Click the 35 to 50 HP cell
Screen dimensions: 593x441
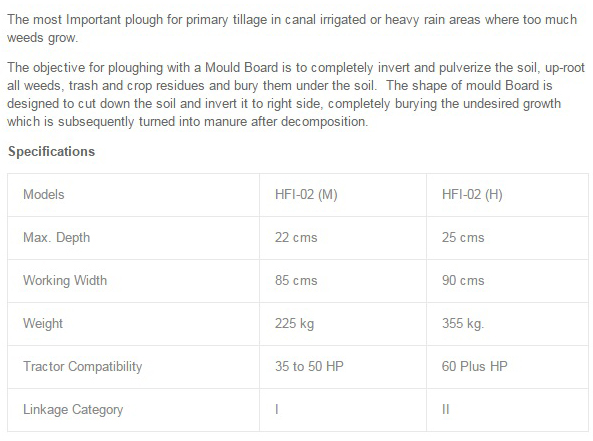tap(309, 366)
